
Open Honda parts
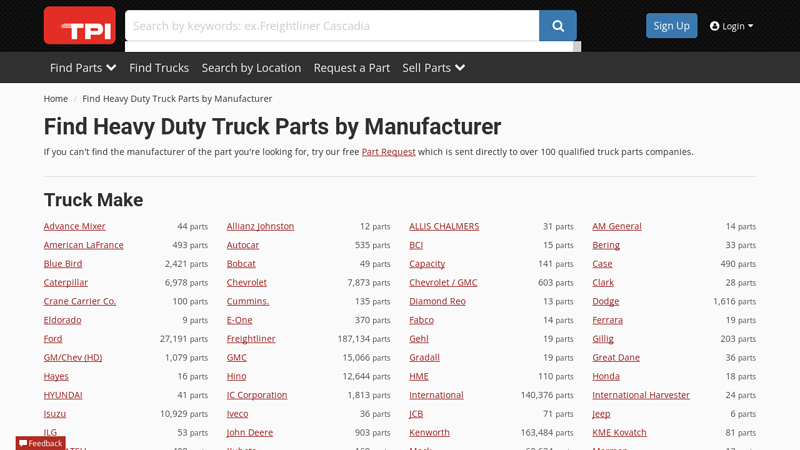click(606, 377)
